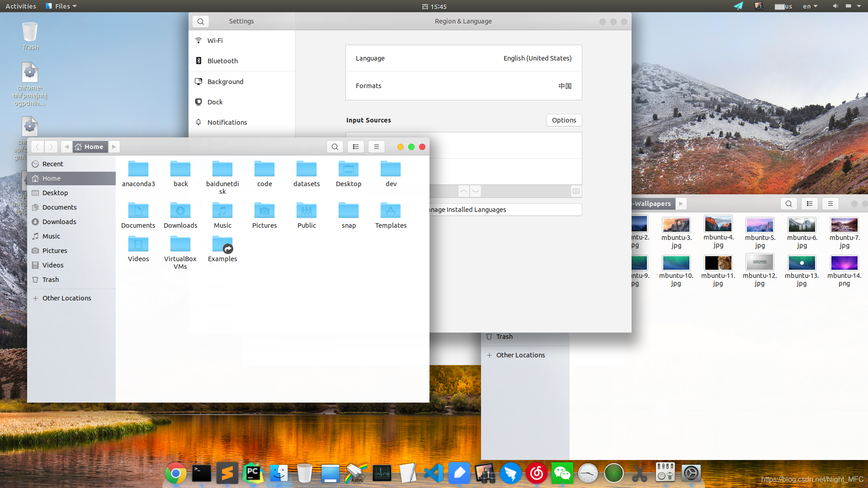Viewport: 868px width, 488px height.
Task: Open WeChat from the dock
Action: (x=562, y=474)
